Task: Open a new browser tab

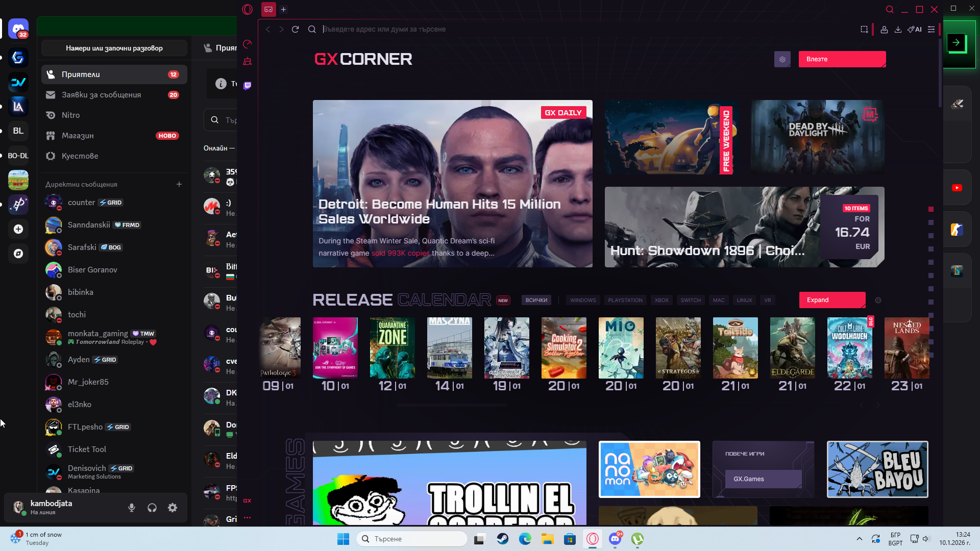Action: [283, 9]
